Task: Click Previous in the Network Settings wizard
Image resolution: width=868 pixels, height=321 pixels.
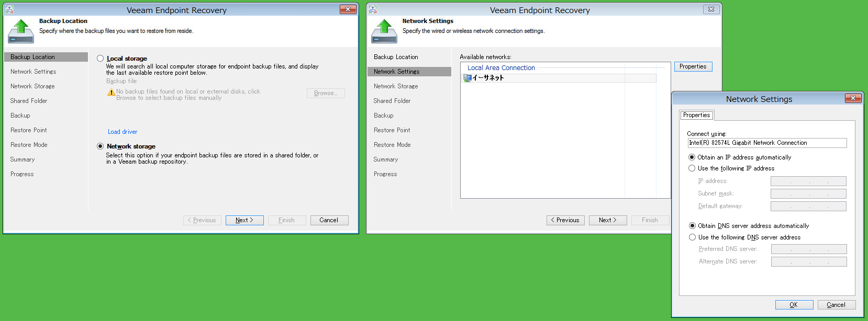Action: tap(565, 220)
